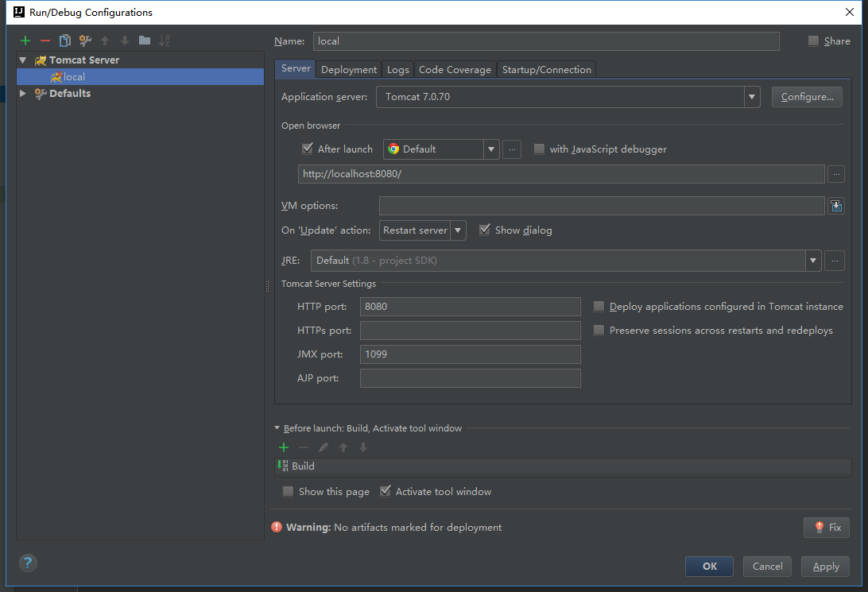The image size is (868, 592).
Task: Close the Run/Debug Configurations dialog
Action: point(850,12)
